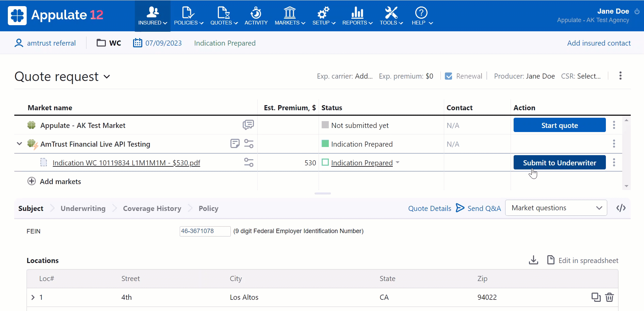644x311 pixels.
Task: Click Edit in spreadsheet
Action: (582, 260)
